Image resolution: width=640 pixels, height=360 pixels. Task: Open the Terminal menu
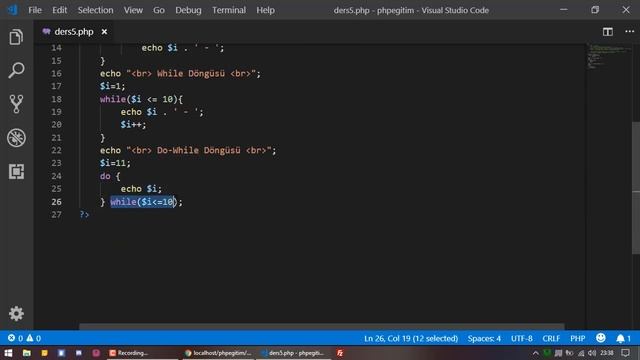coord(229,10)
